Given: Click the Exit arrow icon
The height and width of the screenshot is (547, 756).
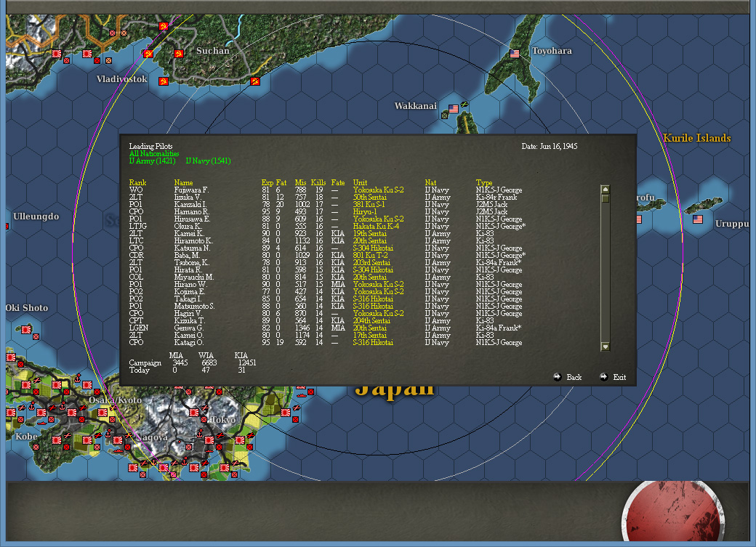Looking at the screenshot, I should (x=603, y=377).
